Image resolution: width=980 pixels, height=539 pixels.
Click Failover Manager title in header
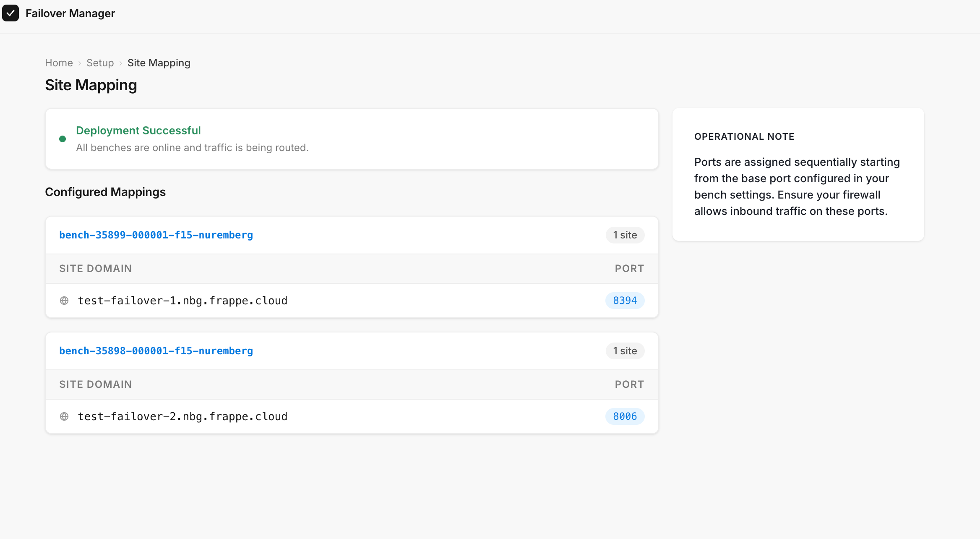click(70, 13)
